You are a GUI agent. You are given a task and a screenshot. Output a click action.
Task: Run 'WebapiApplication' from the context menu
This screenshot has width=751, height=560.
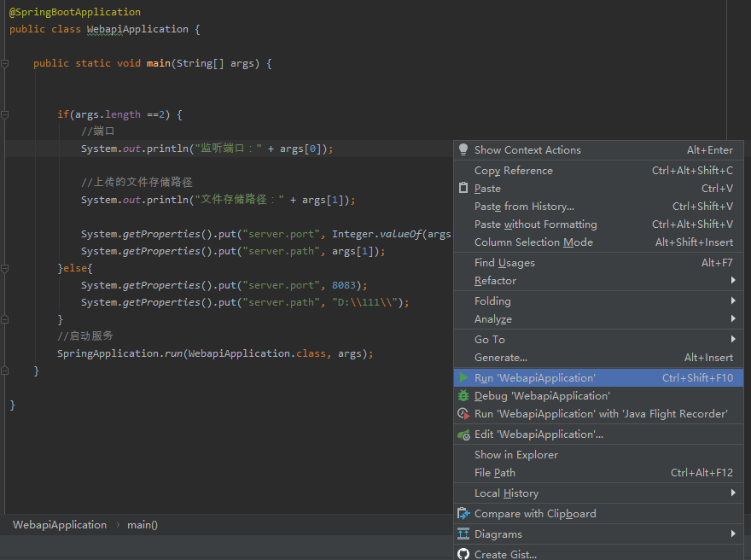pyautogui.click(x=598, y=378)
